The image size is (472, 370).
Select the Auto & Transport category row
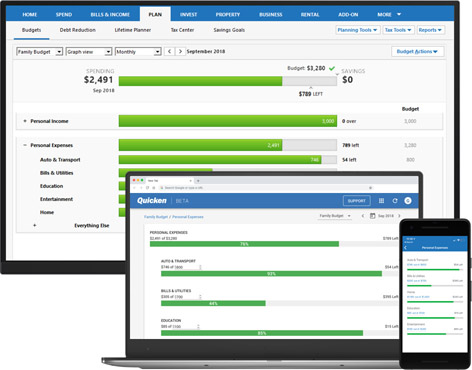[60, 160]
